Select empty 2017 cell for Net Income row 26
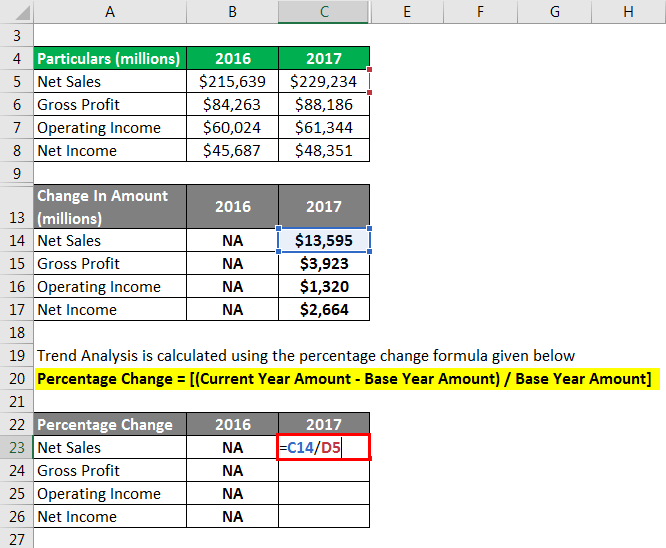This screenshot has height=548, width=666. point(324,516)
